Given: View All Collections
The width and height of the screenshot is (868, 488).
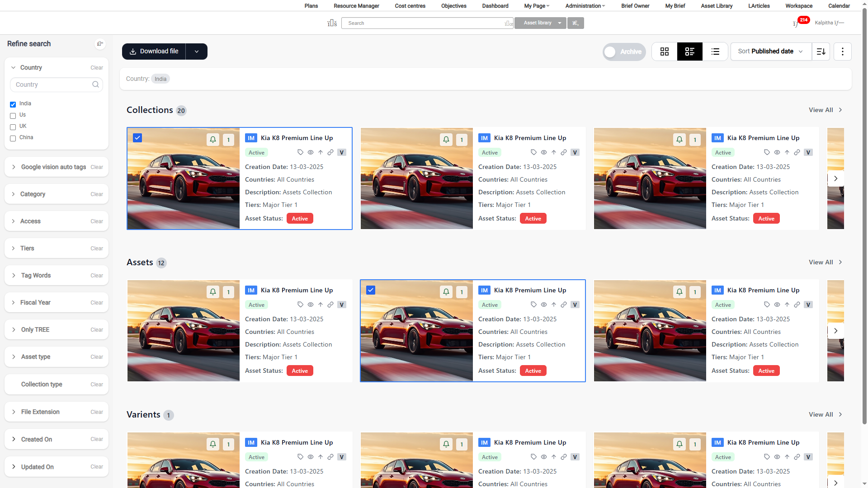Looking at the screenshot, I should 826,110.
